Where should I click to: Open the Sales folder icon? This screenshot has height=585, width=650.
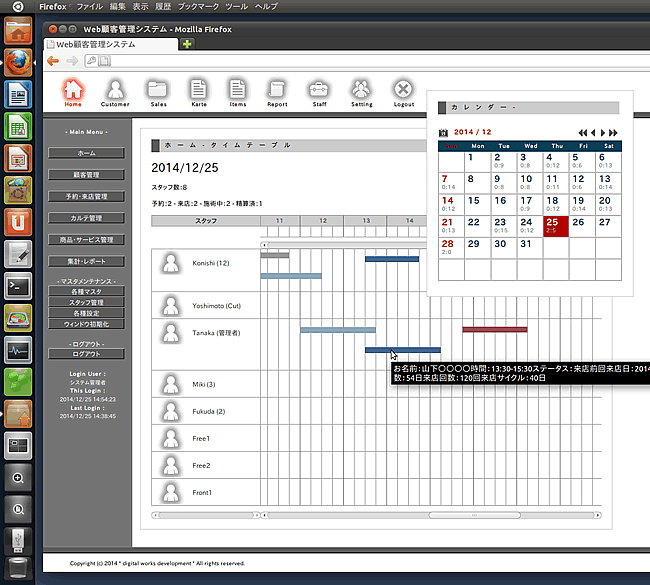tap(158, 90)
